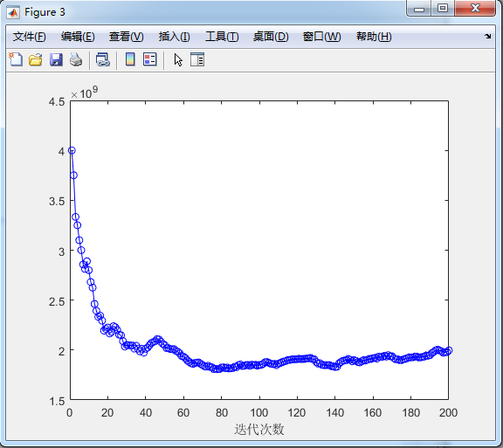
Task: Open the 帮助(H) menu
Action: coord(374,37)
